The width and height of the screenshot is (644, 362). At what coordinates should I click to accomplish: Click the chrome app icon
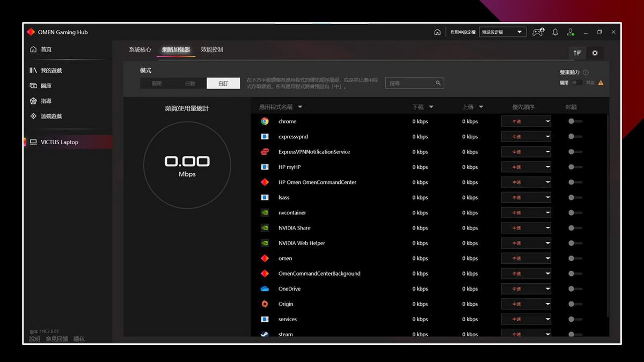pos(265,121)
